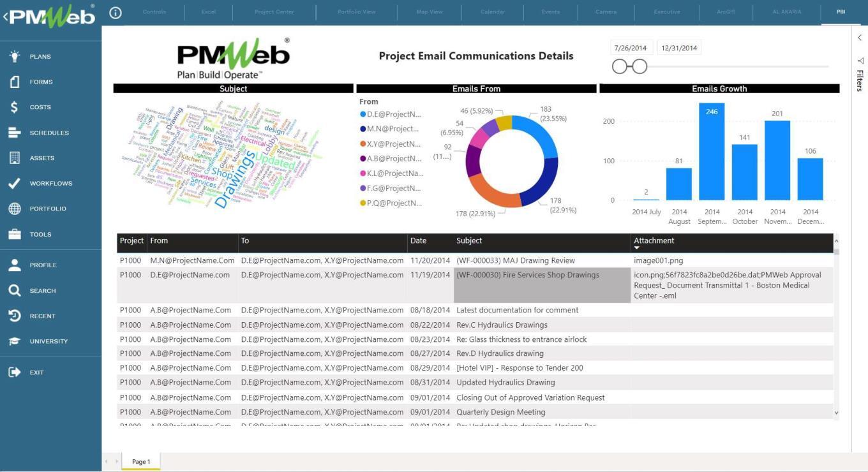This screenshot has height=472, width=868.
Task: Toggle D.E@ProjectName legend entry
Action: pos(391,114)
